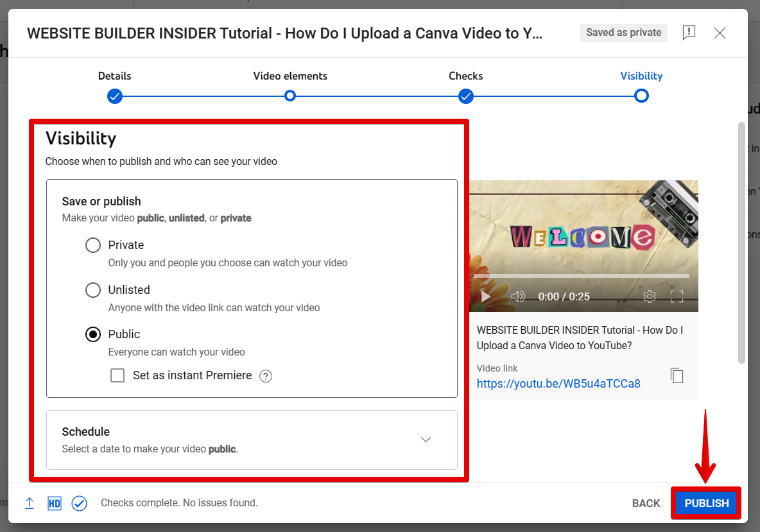Expand the Schedule section chevron
760x532 pixels.
(x=426, y=440)
